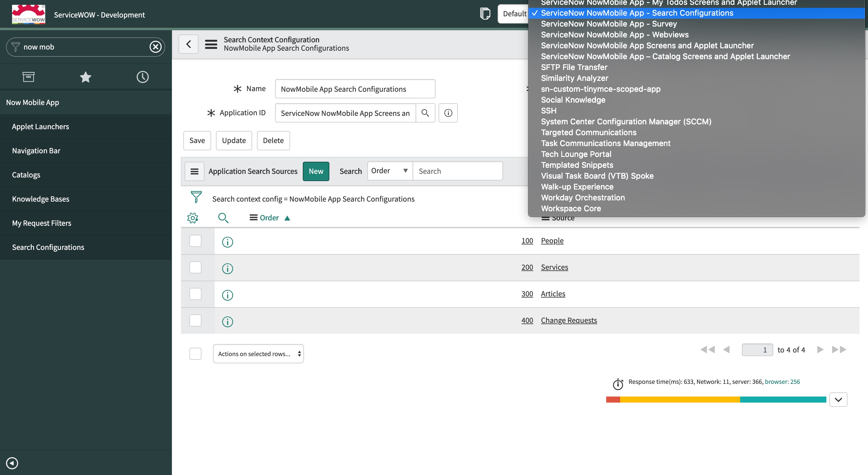Collapse navigator with bottom-left arrow icon

pyautogui.click(x=12, y=463)
